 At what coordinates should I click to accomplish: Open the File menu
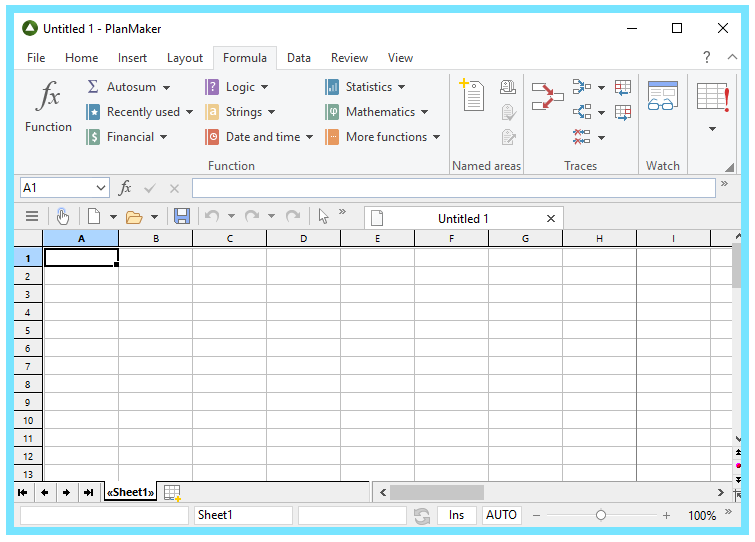pyautogui.click(x=36, y=58)
